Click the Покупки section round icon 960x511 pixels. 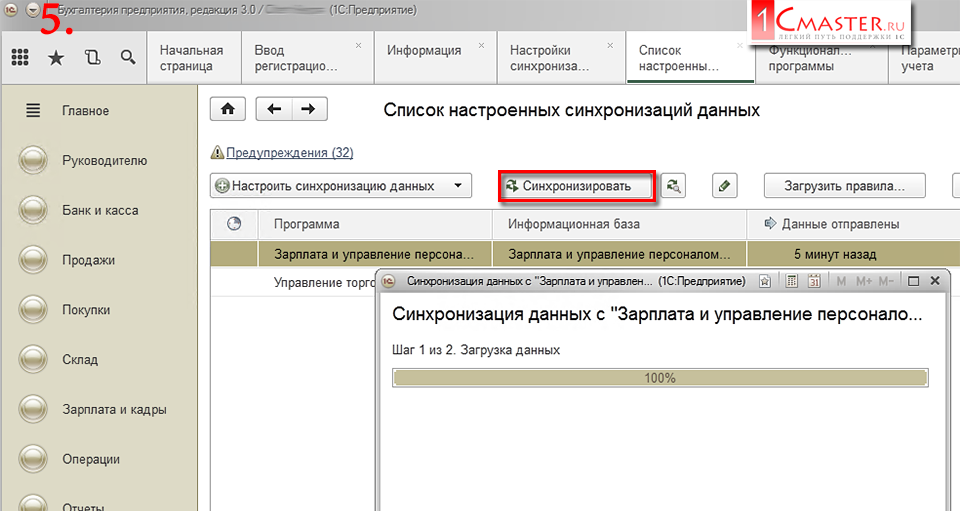click(x=33, y=310)
